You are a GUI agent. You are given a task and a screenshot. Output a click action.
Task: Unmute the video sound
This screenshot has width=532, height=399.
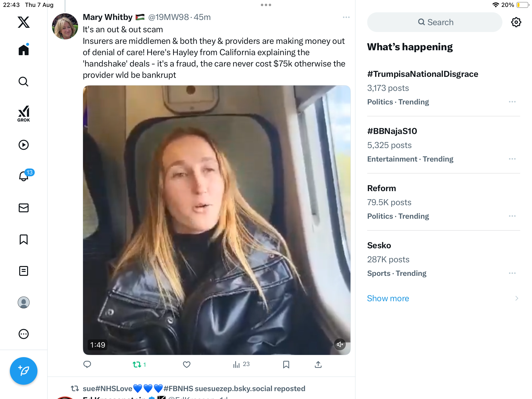click(340, 344)
